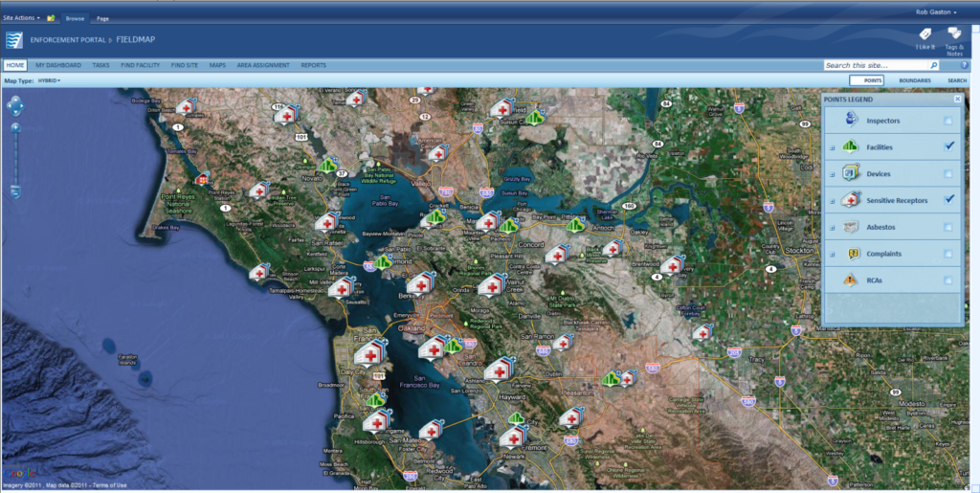The width and height of the screenshot is (980, 493).
Task: Open MAPS in the navigation bar
Action: 217,65
